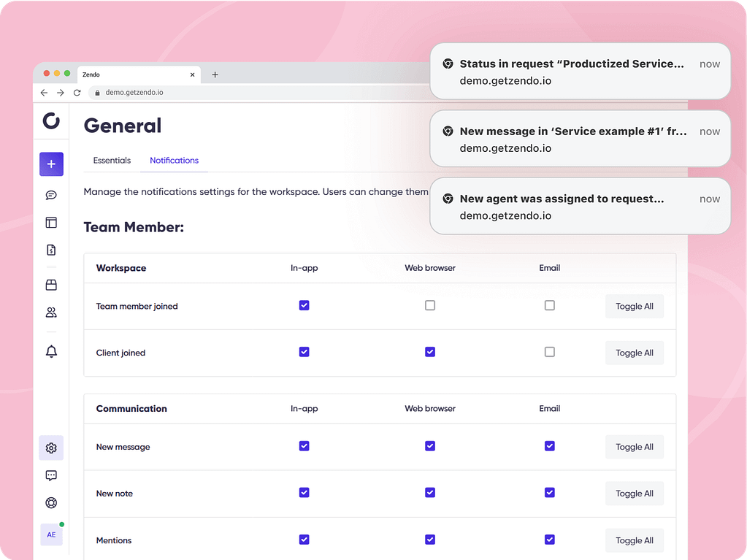
Task: Click the 'New note' row label
Action: (x=115, y=494)
